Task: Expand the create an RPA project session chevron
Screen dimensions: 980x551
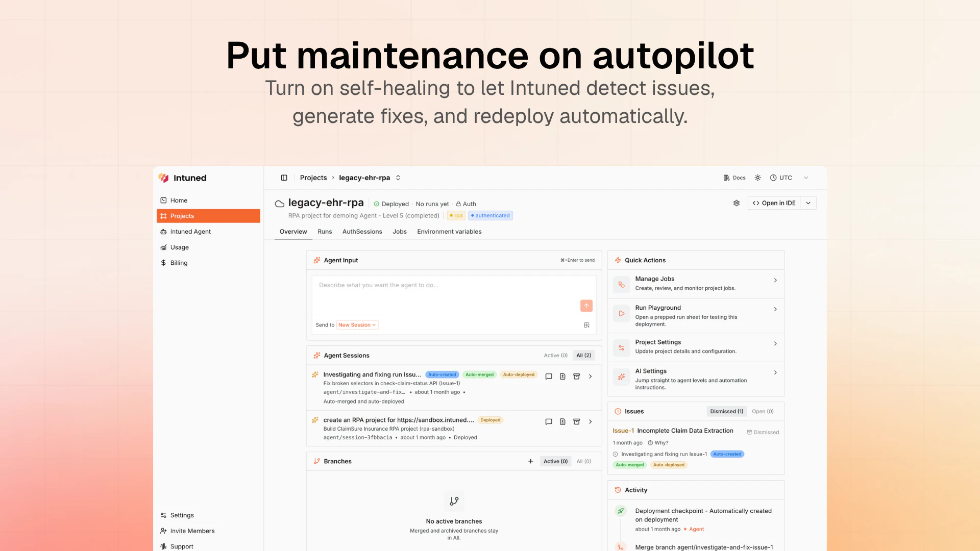Action: (591, 422)
